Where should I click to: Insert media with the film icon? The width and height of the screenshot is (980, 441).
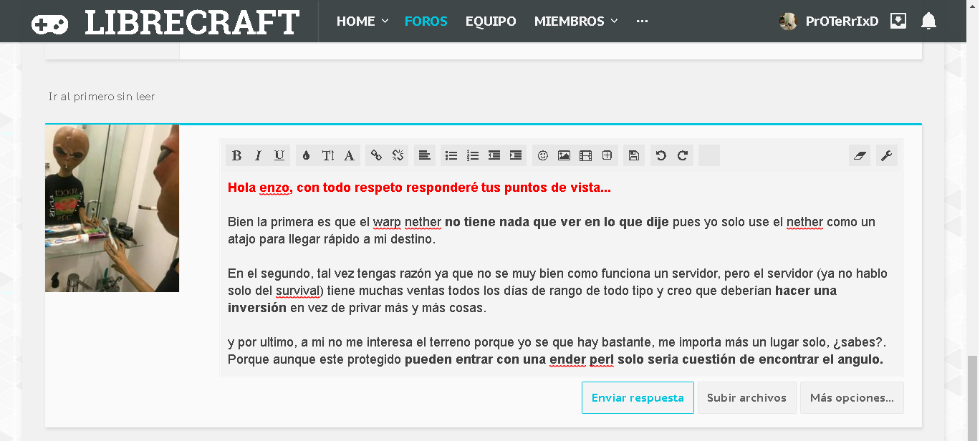tap(586, 155)
